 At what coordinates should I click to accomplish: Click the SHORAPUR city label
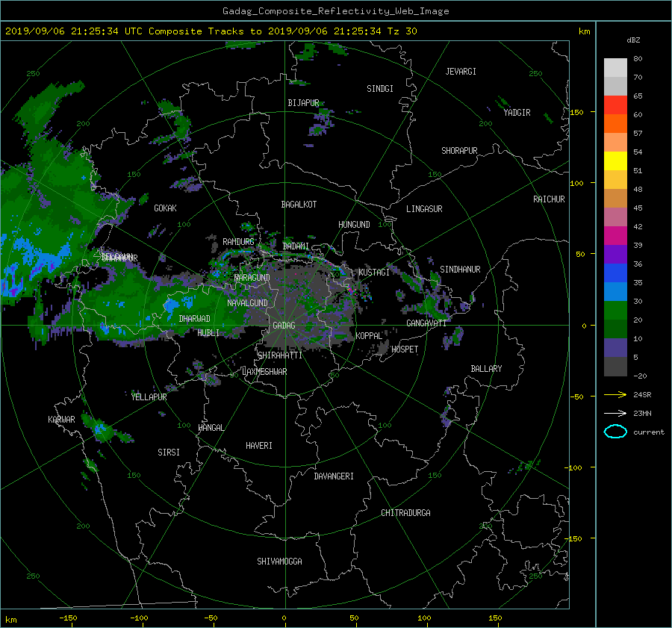pos(459,151)
